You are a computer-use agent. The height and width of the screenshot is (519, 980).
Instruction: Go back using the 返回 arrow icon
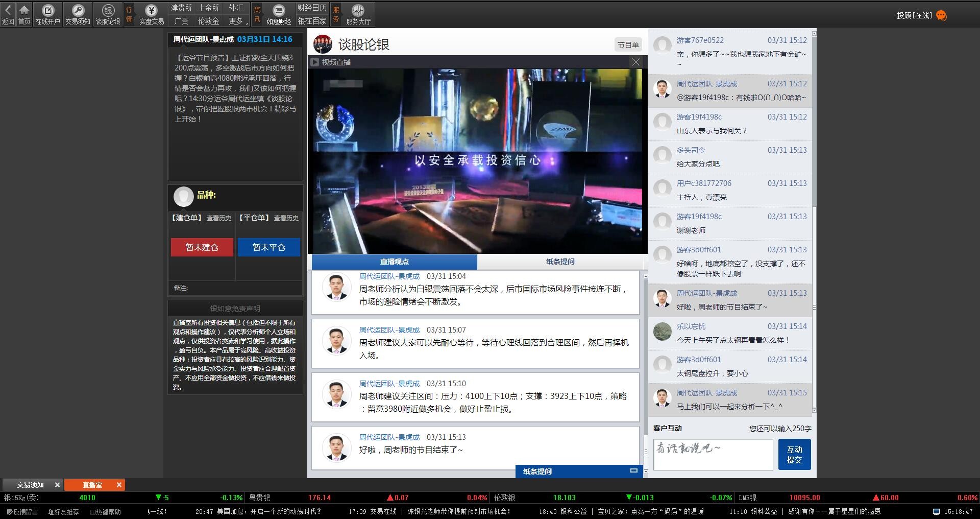(8, 14)
